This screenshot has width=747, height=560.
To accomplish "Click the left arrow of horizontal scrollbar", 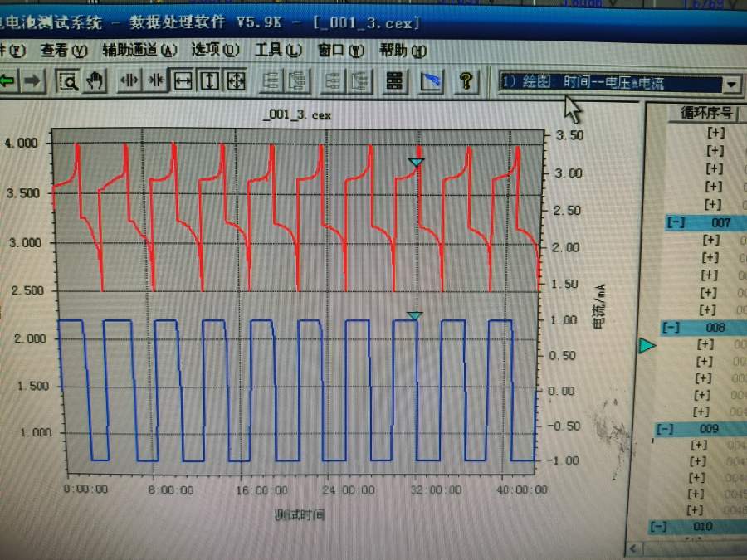I will pyautogui.click(x=635, y=548).
